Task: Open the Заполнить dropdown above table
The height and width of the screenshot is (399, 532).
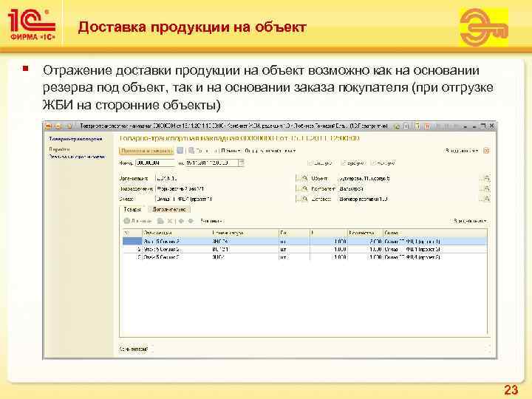Action: [211, 221]
